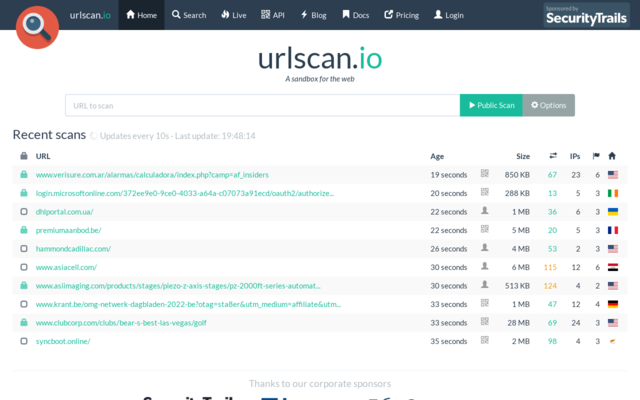Viewport: 640px width, 400px height.
Task: Open the Blog nav item
Action: (313, 15)
